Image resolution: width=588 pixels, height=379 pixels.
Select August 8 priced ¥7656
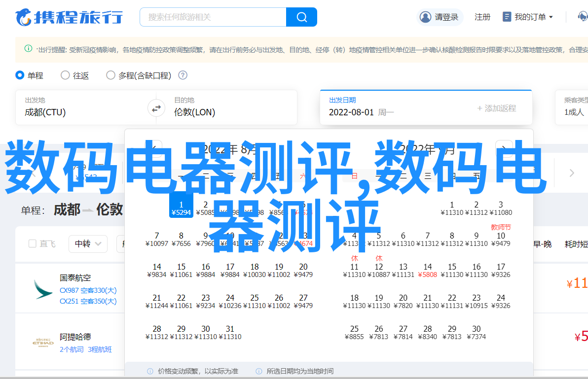pos(181,240)
